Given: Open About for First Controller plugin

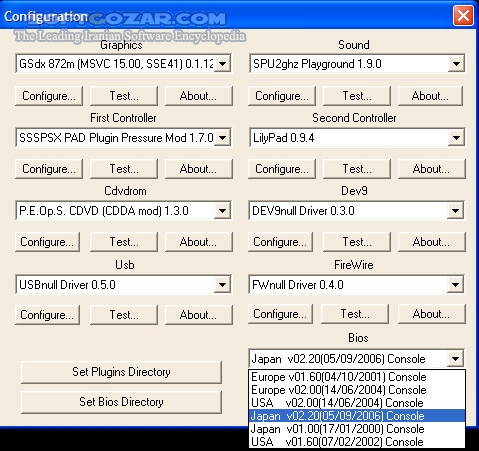Looking at the screenshot, I should coord(198,169).
